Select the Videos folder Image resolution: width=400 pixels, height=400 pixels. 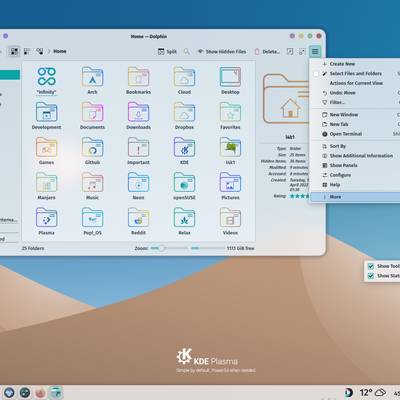[230, 222]
